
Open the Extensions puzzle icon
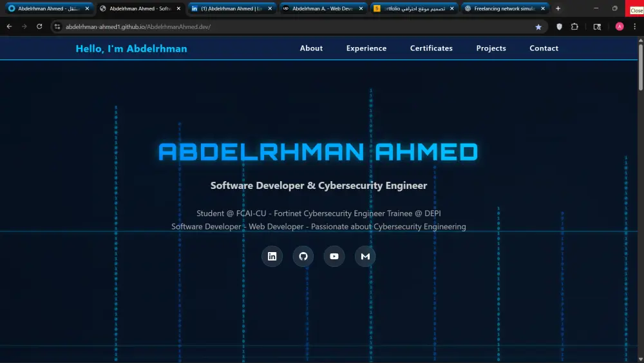[x=574, y=26]
